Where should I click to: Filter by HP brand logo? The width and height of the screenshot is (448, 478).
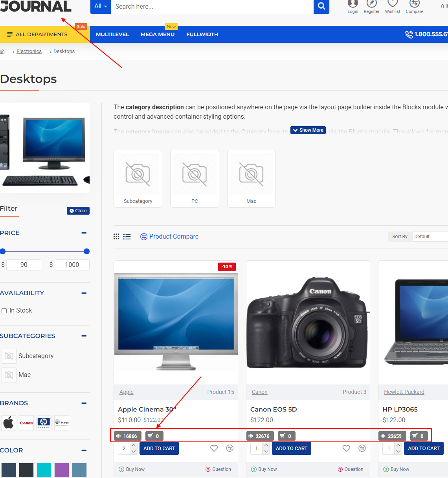pyautogui.click(x=44, y=423)
